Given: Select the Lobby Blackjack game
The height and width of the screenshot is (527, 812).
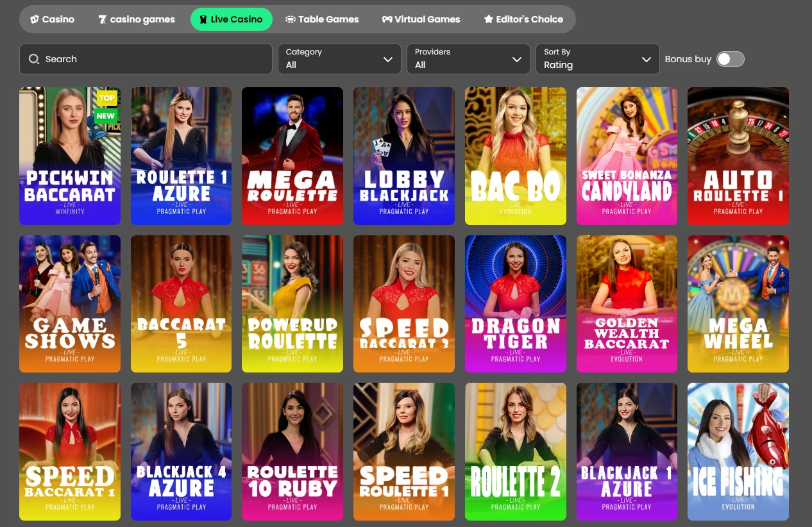Looking at the screenshot, I should coord(404,156).
